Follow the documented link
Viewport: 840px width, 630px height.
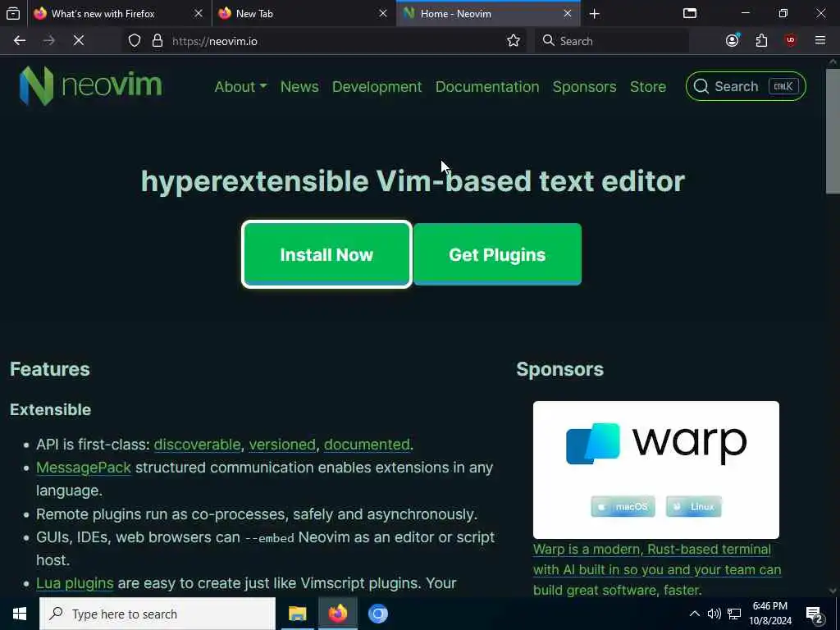tap(367, 444)
